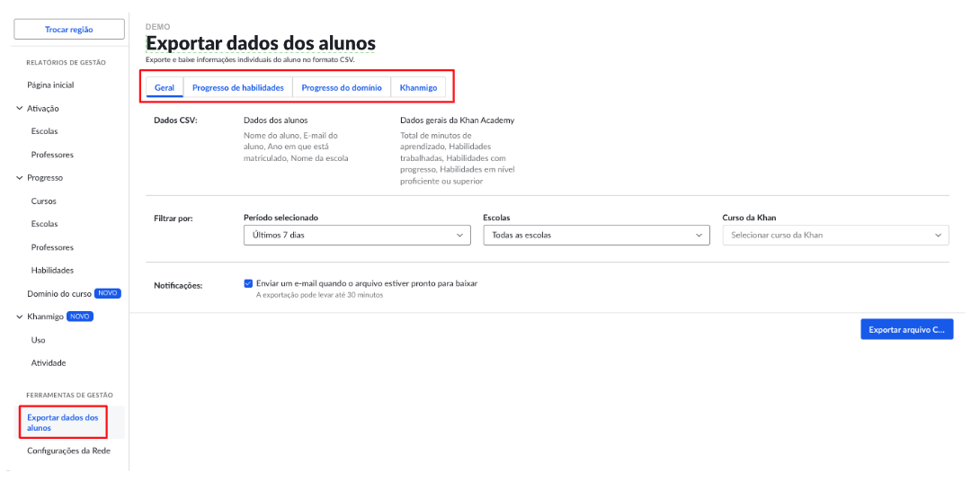Click the NOVO badge beside Khanmigo
Viewport: 980px width, 482px height.
click(x=80, y=317)
